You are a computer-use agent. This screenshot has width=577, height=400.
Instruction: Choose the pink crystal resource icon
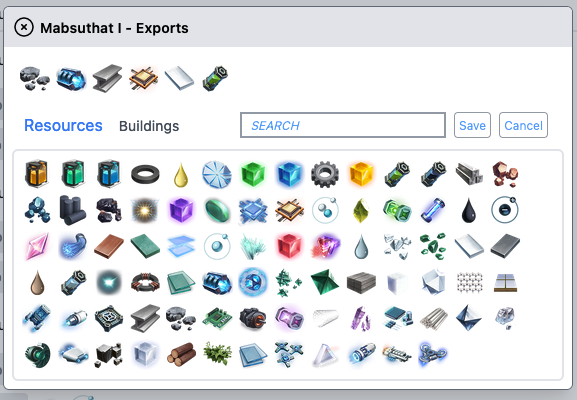click(x=37, y=246)
